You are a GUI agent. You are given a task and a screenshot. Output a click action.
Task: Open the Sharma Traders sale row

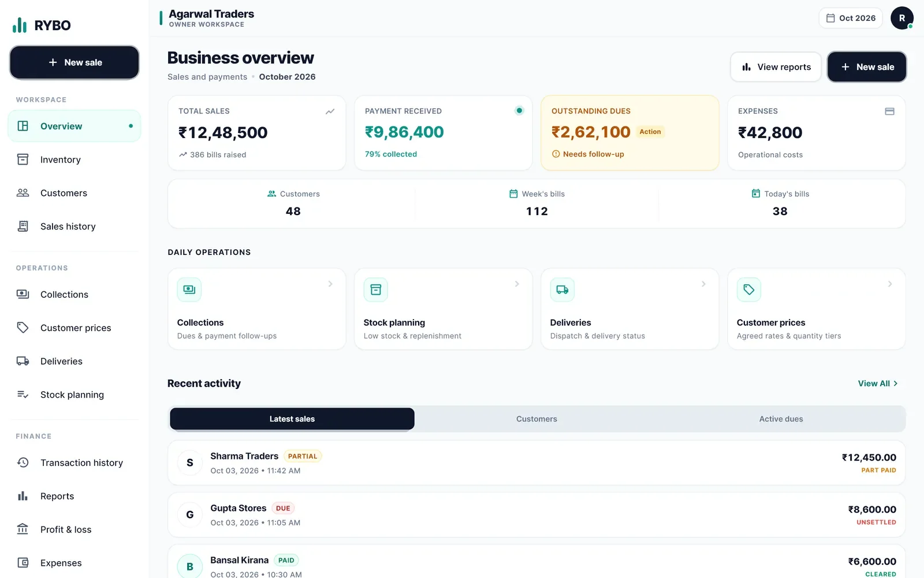point(536,463)
